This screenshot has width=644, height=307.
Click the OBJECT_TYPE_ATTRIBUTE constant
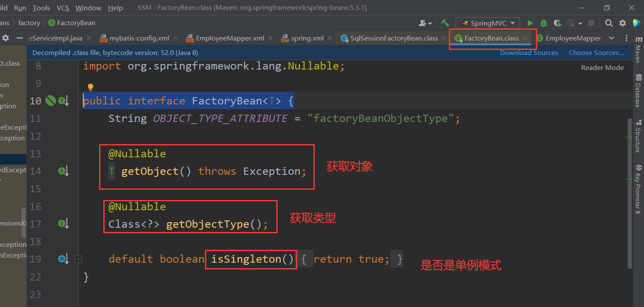pyautogui.click(x=220, y=119)
